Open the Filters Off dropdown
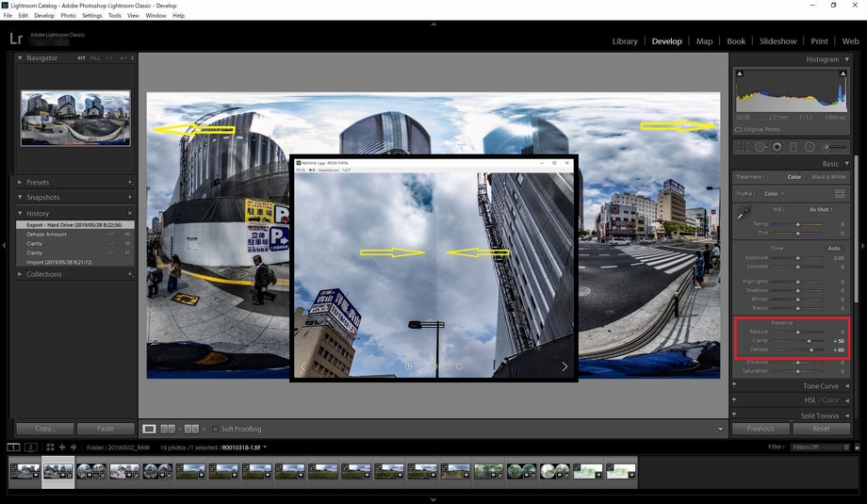Viewport: 867px width, 504px height. pyautogui.click(x=820, y=447)
